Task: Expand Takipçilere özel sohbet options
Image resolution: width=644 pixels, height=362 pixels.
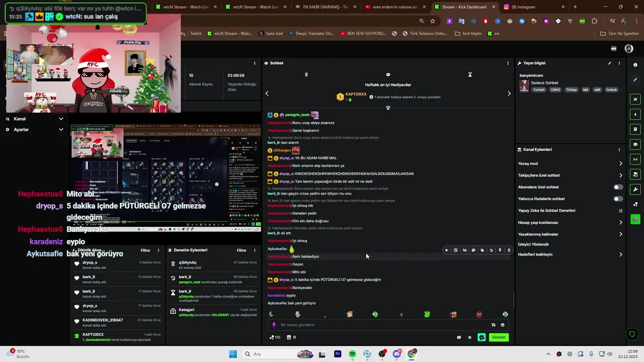Action: tap(620, 175)
